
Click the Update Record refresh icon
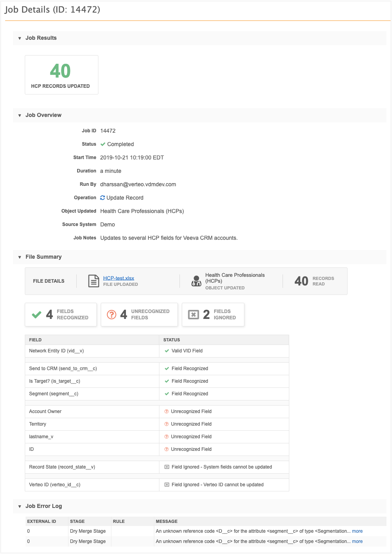pyautogui.click(x=103, y=198)
